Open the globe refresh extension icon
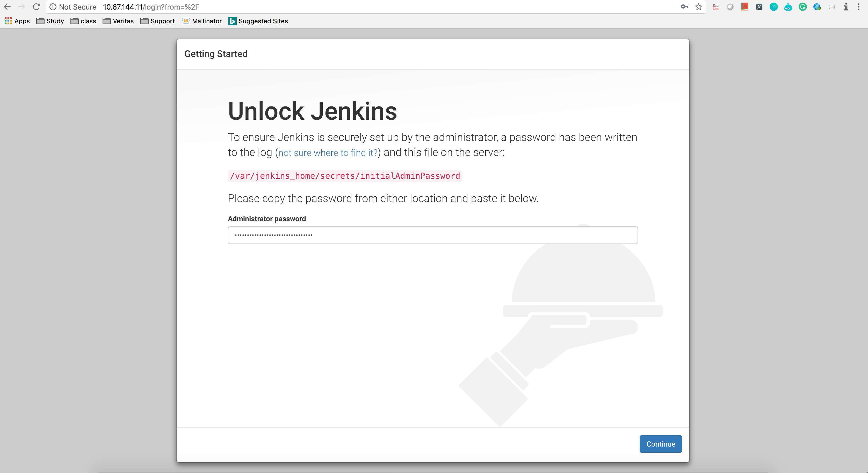868x473 pixels. click(x=817, y=7)
